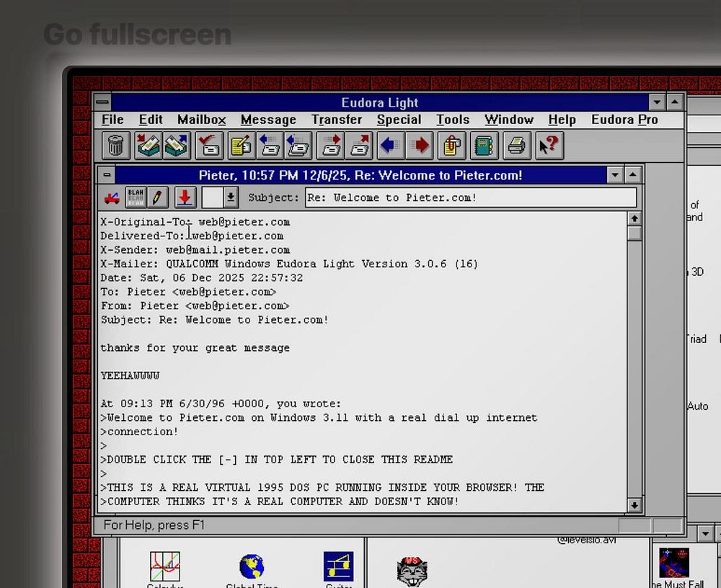This screenshot has height=588, width=721.
Task: Click the 'X-Sender: web@mail.pieter.com' line
Action: (x=195, y=250)
